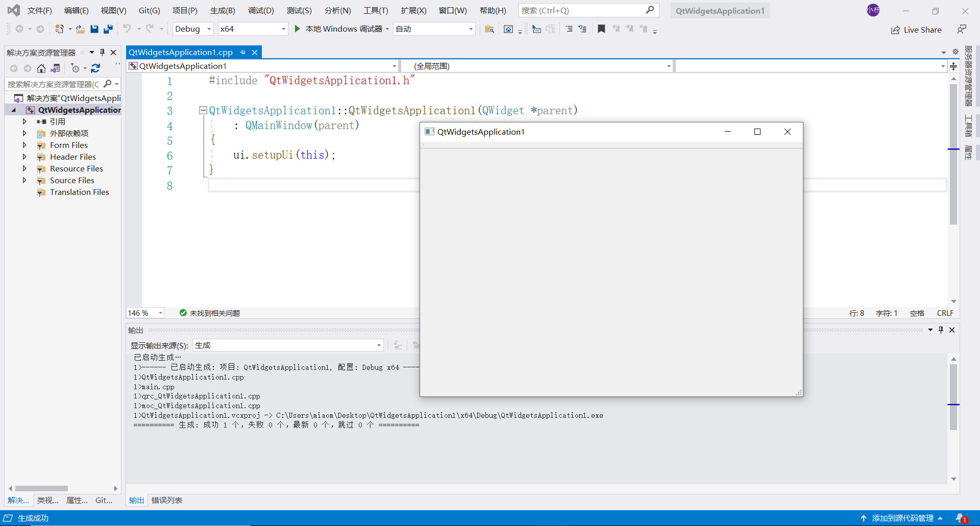Click search magnifier in Solution Explorer
The image size is (980, 526).
(x=108, y=84)
